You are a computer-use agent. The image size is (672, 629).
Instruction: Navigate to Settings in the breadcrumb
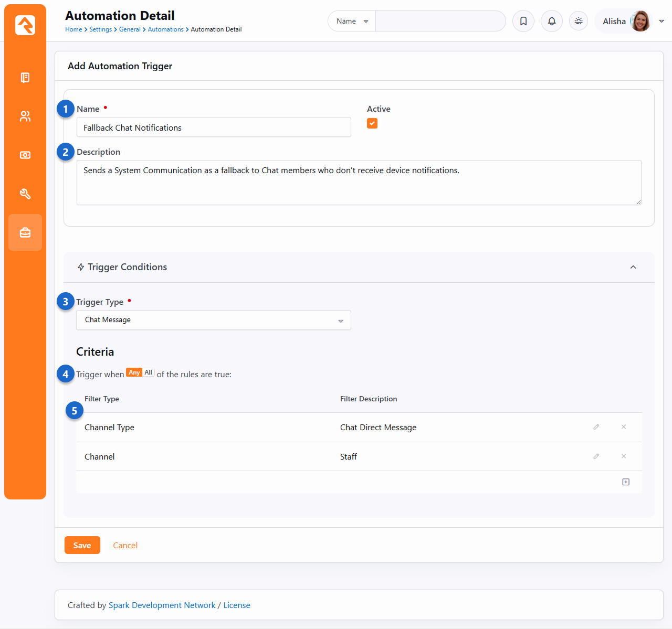100,29
